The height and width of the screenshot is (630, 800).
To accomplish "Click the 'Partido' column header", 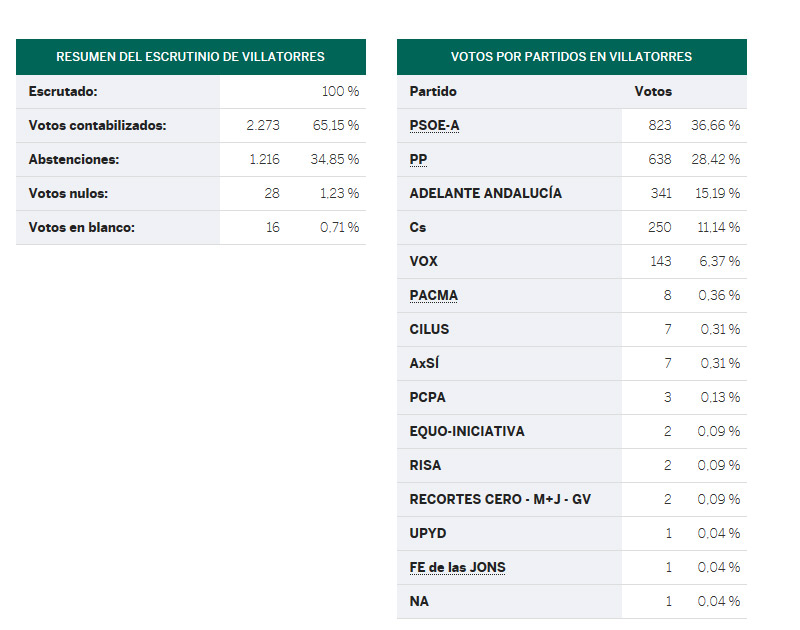I will [x=432, y=92].
